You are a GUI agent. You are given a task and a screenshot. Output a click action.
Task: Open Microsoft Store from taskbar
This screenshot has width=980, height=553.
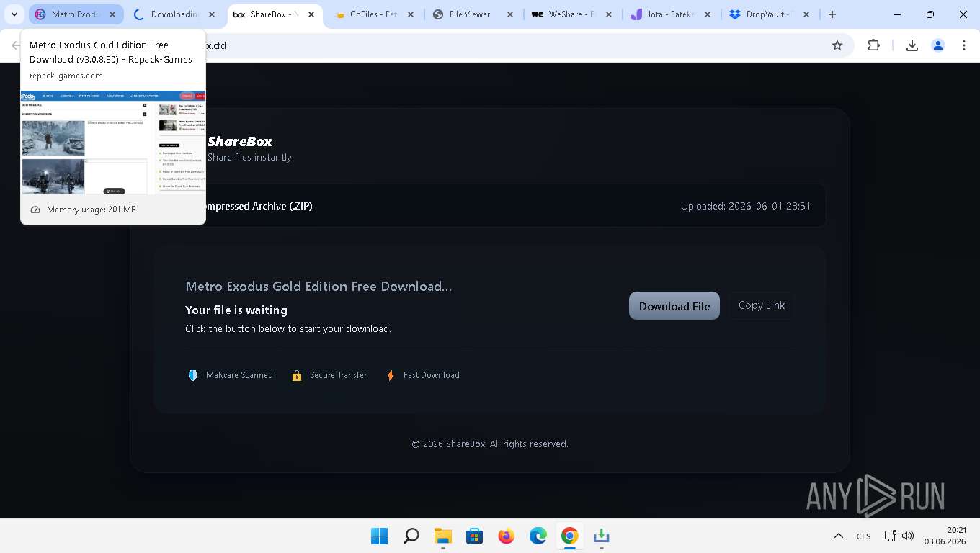click(474, 536)
